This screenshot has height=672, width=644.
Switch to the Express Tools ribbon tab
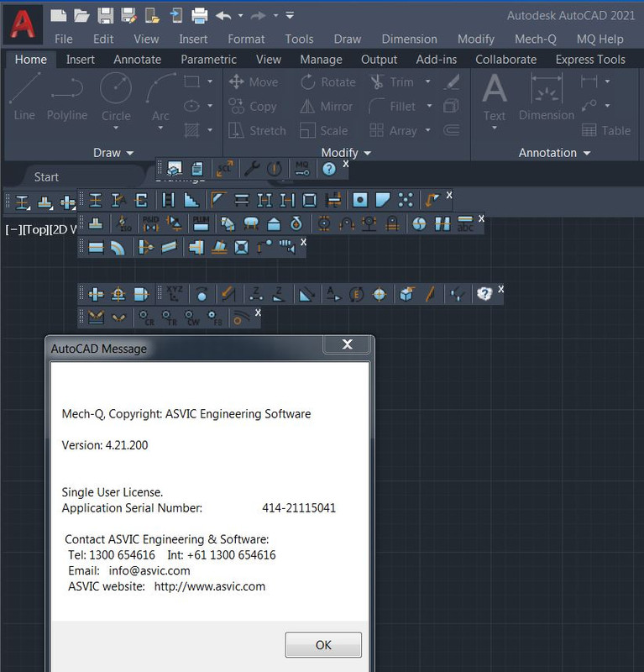coord(590,59)
